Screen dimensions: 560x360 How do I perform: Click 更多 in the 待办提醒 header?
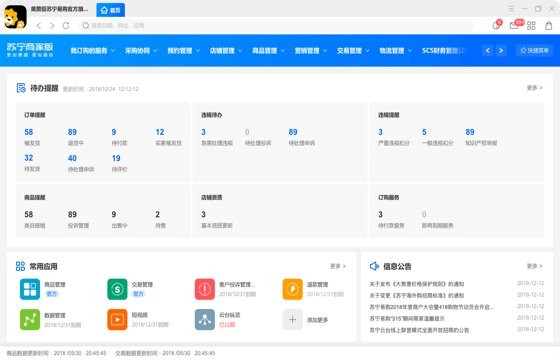tap(534, 88)
